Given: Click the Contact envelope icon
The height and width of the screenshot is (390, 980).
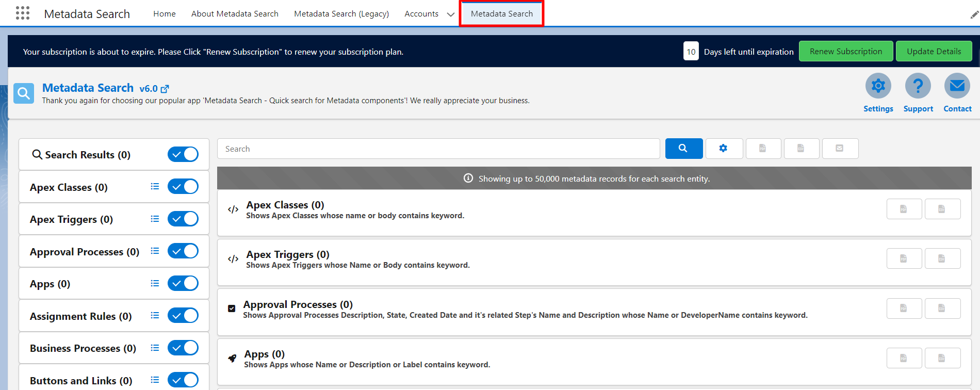Looking at the screenshot, I should coord(957,86).
